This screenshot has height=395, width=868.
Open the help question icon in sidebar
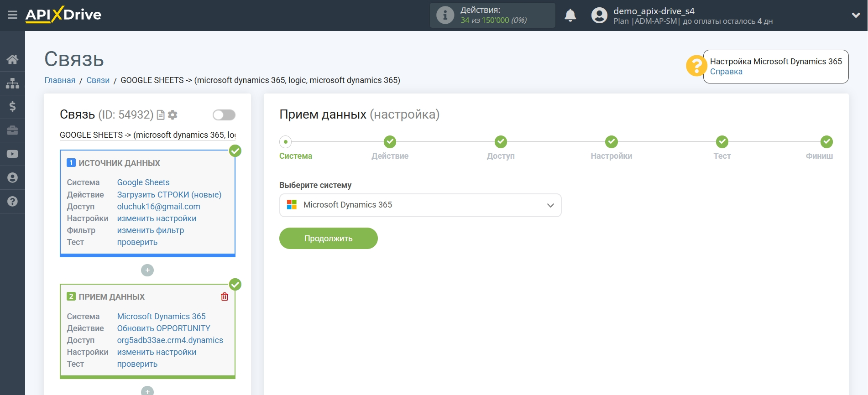click(12, 202)
